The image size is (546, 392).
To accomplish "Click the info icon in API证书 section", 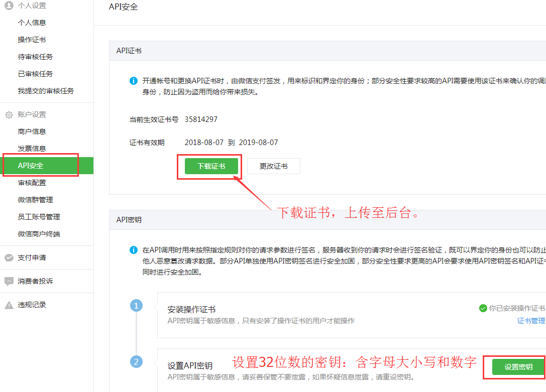I will [x=133, y=81].
